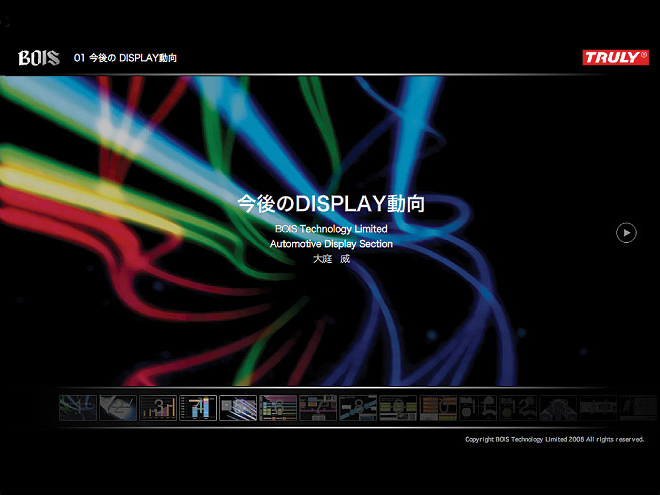Click the BOIS logo in header
The height and width of the screenshot is (495, 660).
[39, 58]
